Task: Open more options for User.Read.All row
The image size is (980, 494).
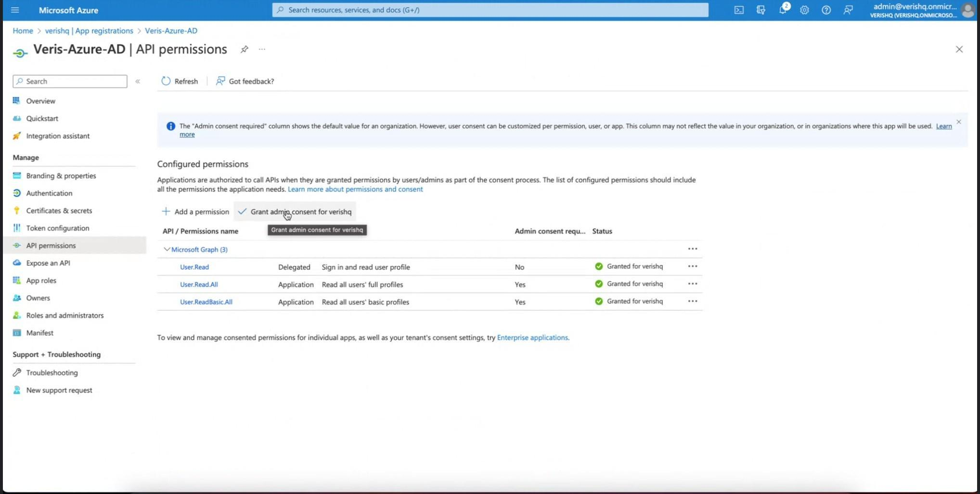Action: point(692,284)
